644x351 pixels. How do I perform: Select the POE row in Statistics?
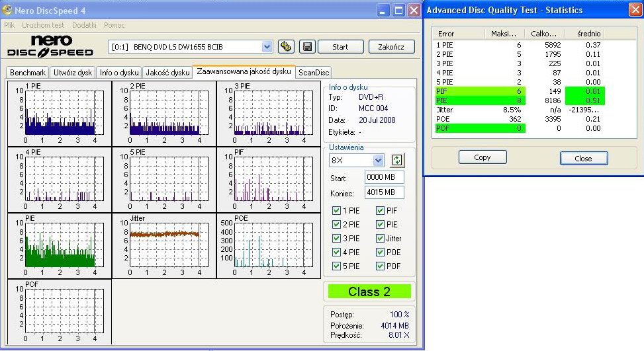coord(520,119)
